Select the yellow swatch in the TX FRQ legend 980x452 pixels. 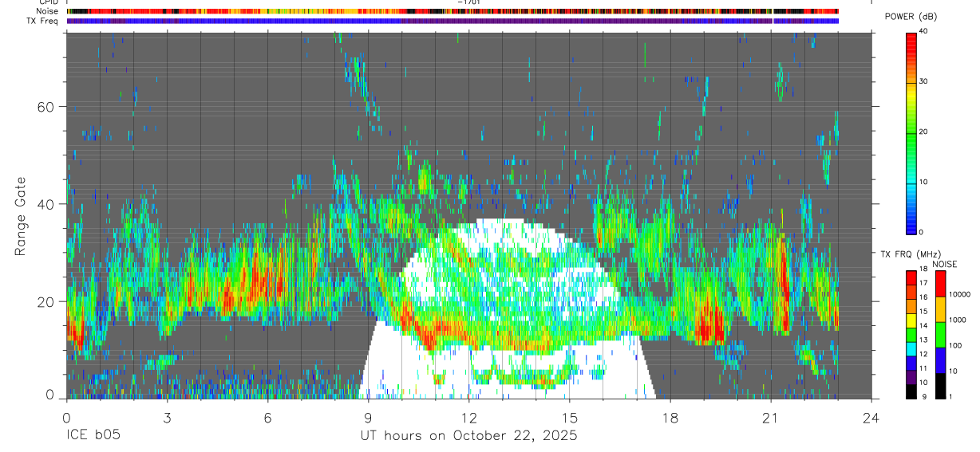(x=911, y=320)
